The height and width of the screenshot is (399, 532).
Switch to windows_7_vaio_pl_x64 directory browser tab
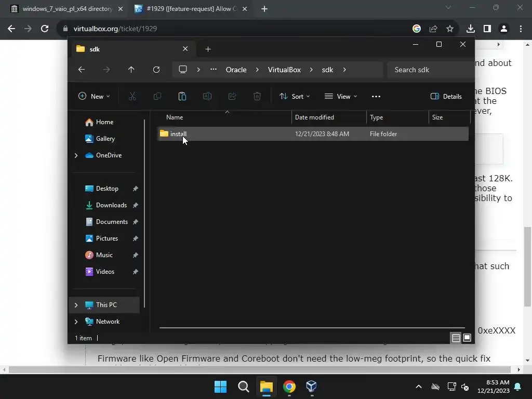tap(67, 9)
